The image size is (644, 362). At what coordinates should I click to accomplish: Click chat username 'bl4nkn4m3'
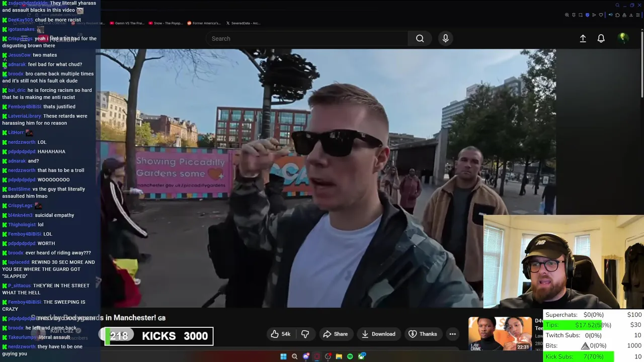[x=20, y=215]
